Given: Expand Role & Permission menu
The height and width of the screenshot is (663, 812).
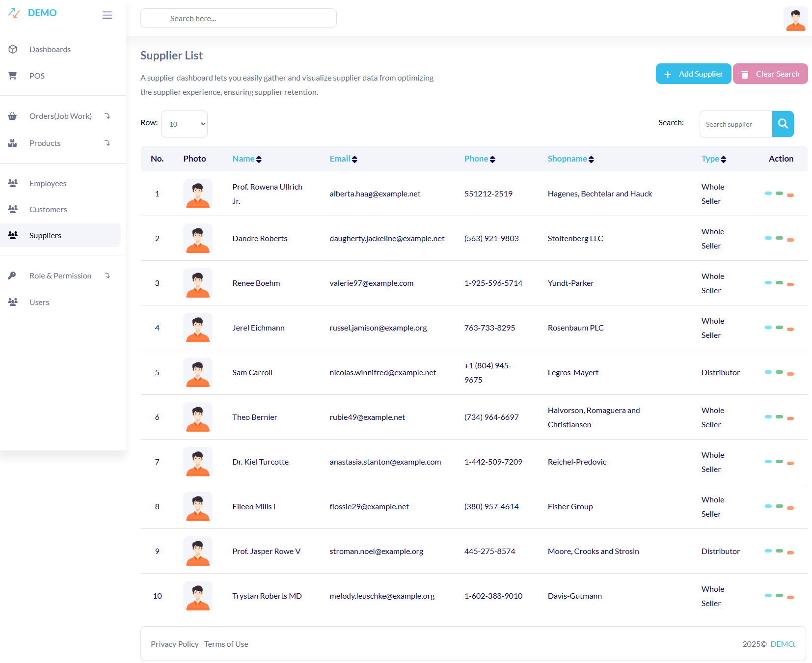Looking at the screenshot, I should click(107, 276).
